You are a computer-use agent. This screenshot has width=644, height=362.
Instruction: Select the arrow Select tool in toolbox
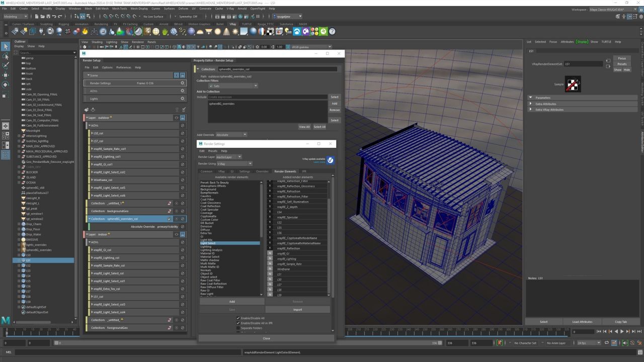6,46
